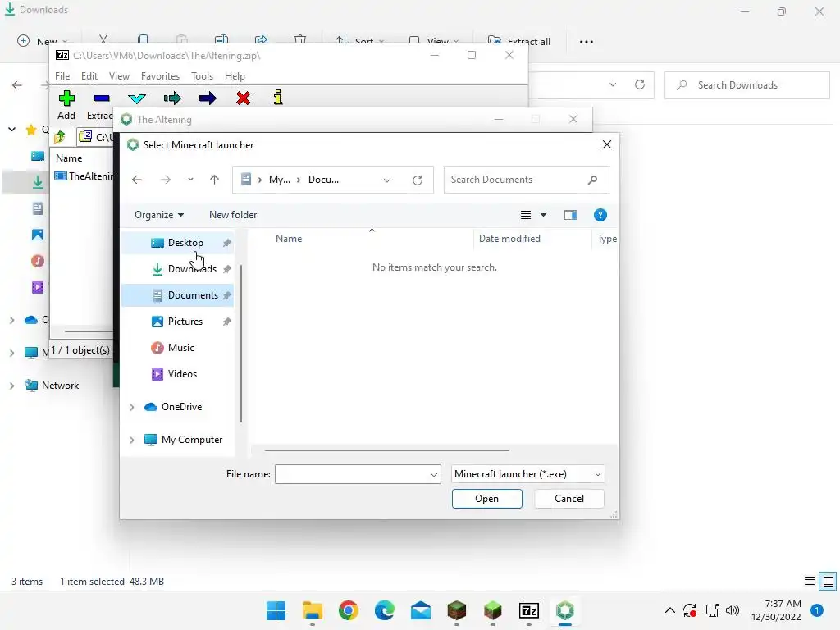Select Music in dialog sidebar

pyautogui.click(x=177, y=348)
